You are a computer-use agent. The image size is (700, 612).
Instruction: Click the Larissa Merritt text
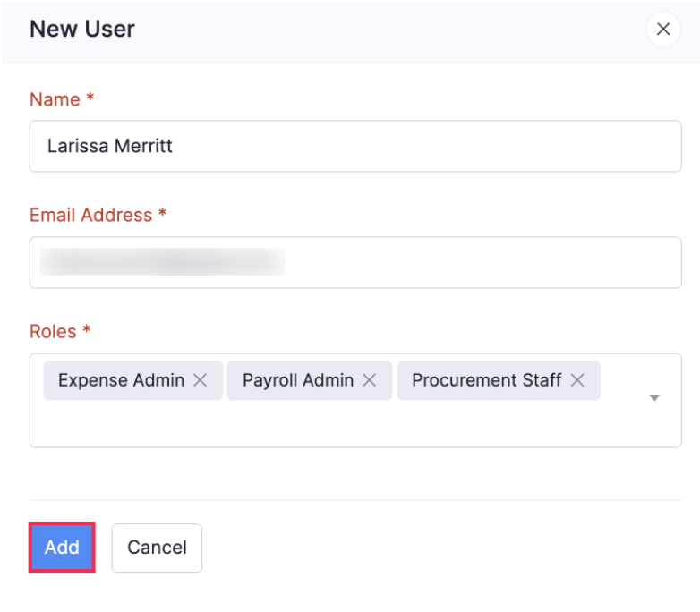click(x=110, y=146)
